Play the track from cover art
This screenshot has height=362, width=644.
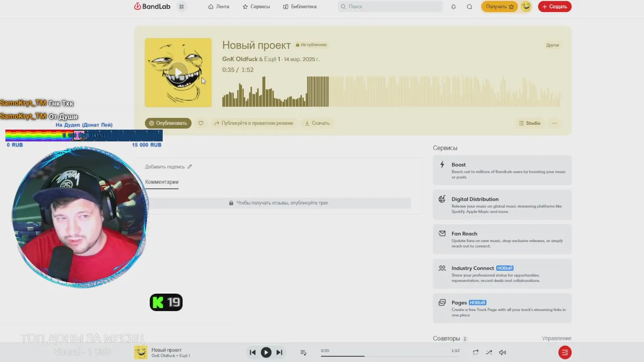point(178,72)
